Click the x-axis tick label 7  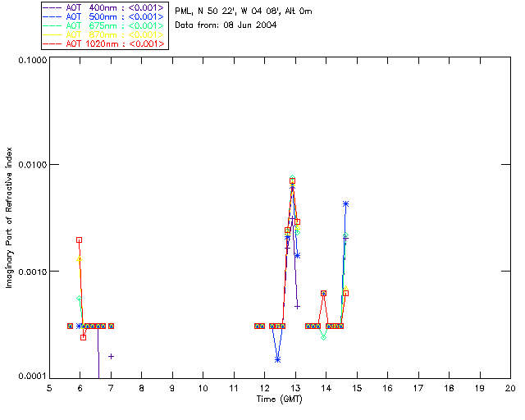tap(111, 388)
